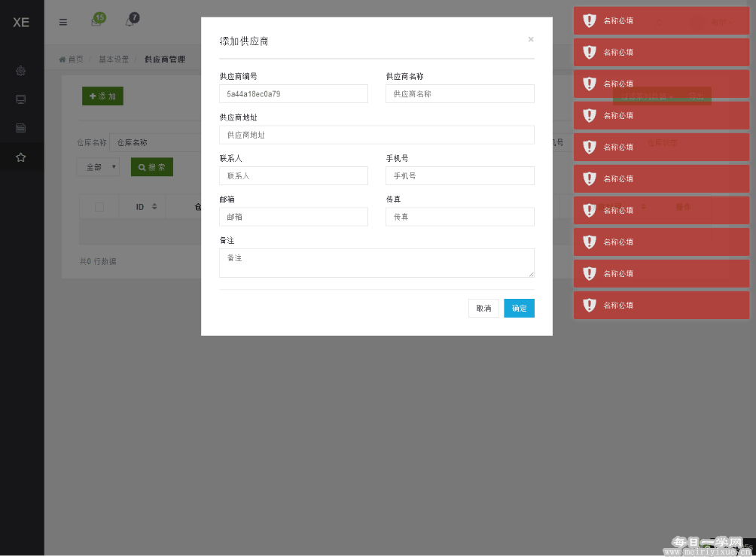
Task: Open 基本设置 in the breadcrumb
Action: 114,59
